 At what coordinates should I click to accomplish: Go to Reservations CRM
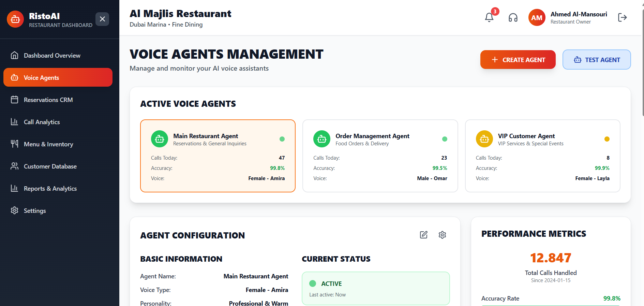[48, 100]
